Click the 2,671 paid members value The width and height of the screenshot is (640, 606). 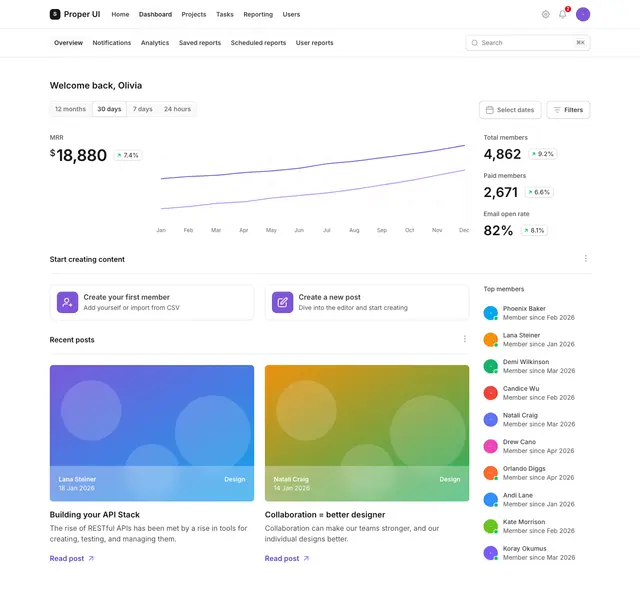500,192
